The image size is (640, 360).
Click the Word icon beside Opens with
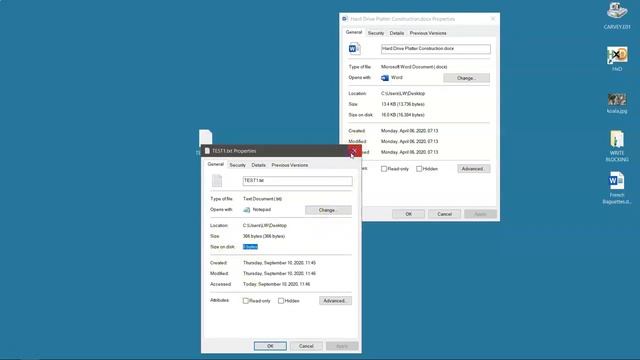click(384, 78)
